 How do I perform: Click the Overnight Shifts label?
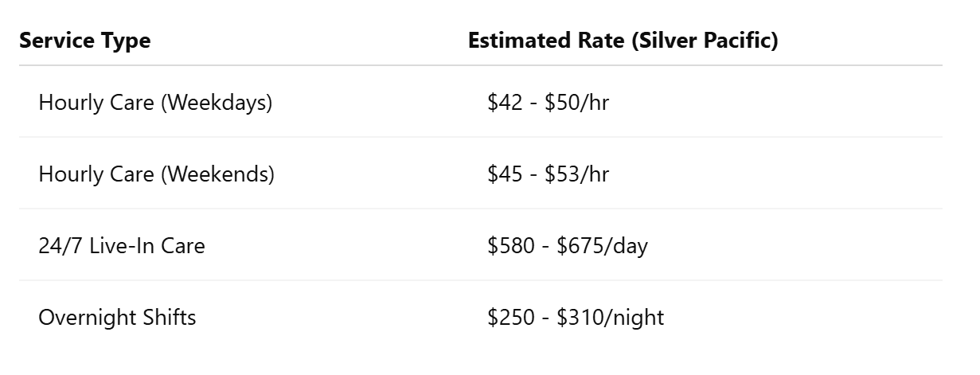117,318
